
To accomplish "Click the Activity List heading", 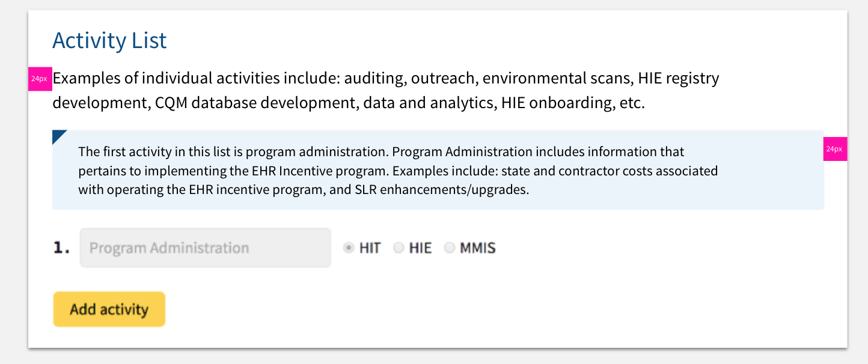I will pos(110,40).
